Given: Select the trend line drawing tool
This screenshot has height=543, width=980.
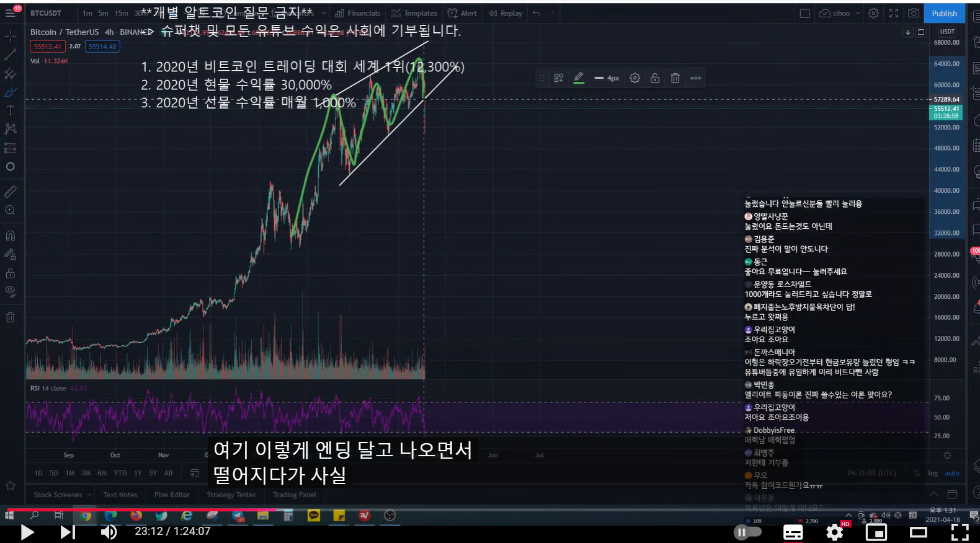Looking at the screenshot, I should pos(11,55).
